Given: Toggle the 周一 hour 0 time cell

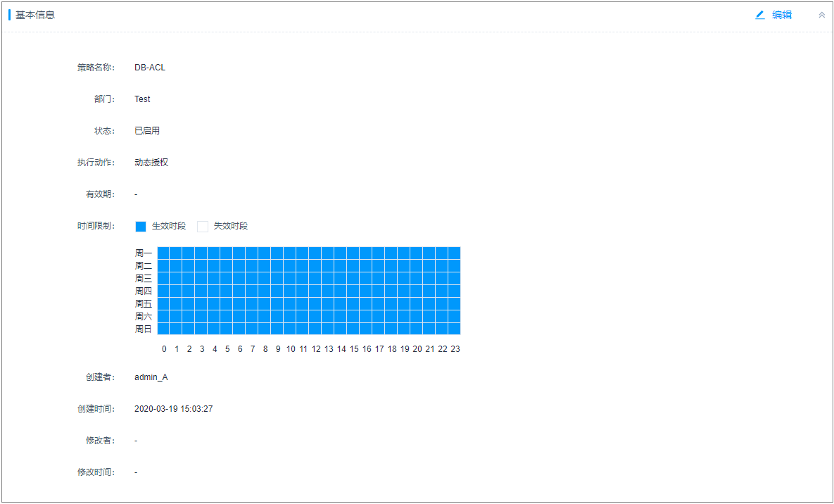Looking at the screenshot, I should click(x=163, y=253).
